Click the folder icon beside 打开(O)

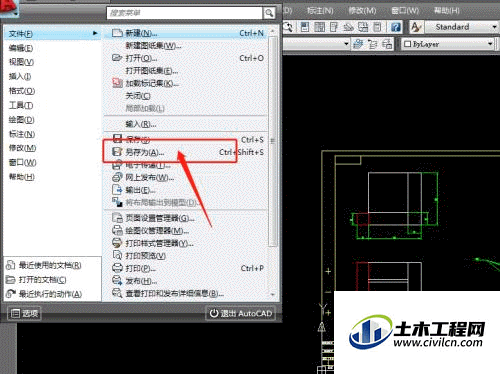click(117, 58)
